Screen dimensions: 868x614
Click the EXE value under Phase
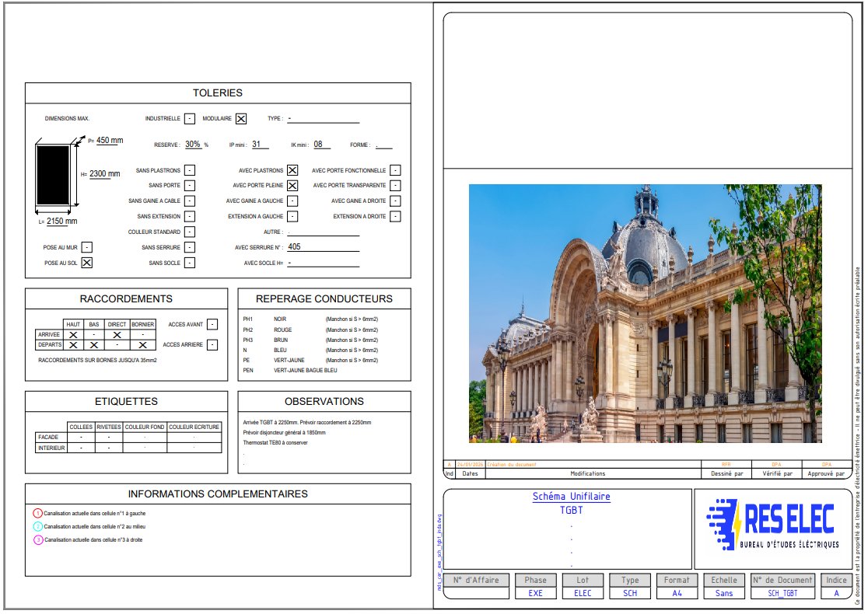[x=535, y=592]
